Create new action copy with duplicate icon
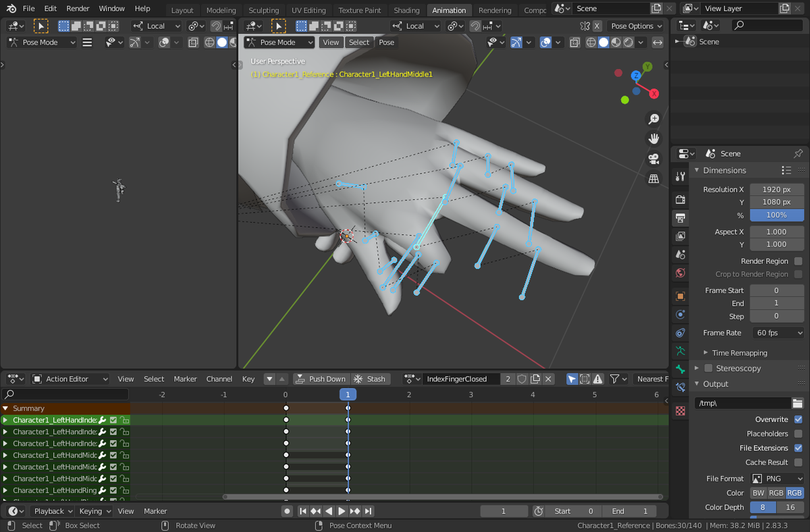This screenshot has width=810, height=532. pyautogui.click(x=535, y=379)
